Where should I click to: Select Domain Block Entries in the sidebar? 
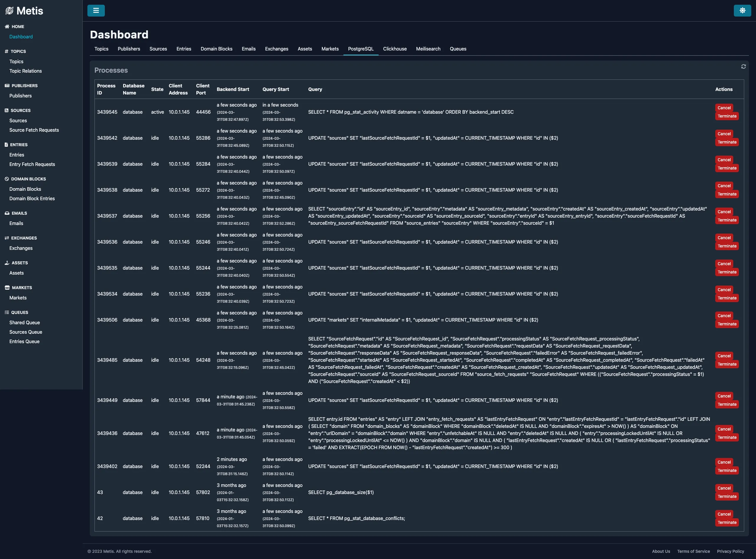tap(32, 198)
